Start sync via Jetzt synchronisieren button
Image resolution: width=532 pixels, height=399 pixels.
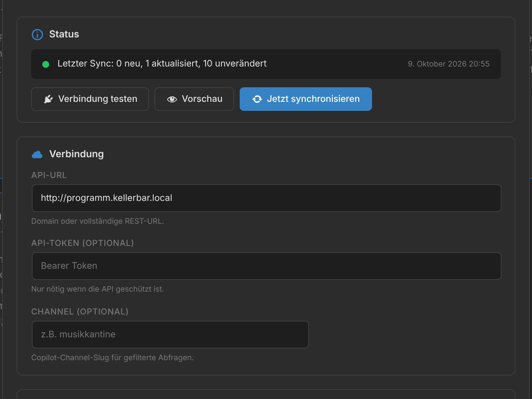(x=306, y=99)
